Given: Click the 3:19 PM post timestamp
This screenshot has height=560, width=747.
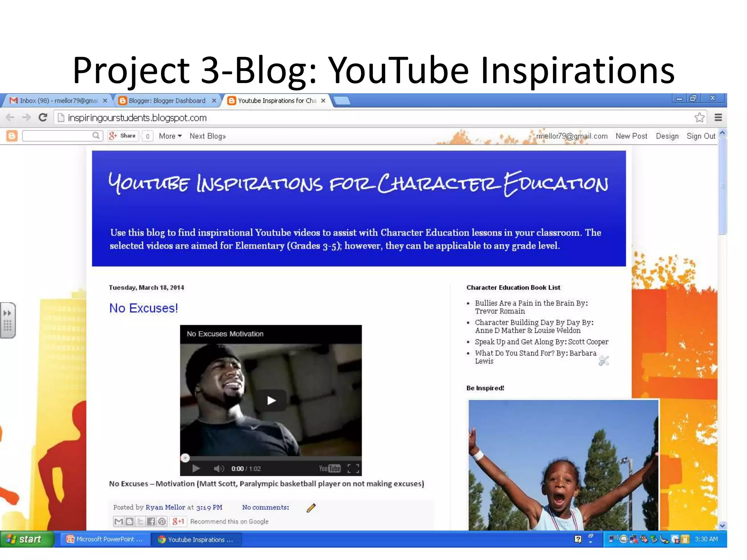Looking at the screenshot, I should point(209,507).
